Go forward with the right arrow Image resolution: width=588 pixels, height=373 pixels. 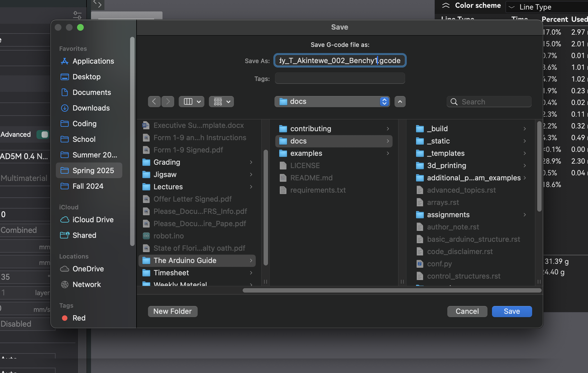pyautogui.click(x=168, y=102)
